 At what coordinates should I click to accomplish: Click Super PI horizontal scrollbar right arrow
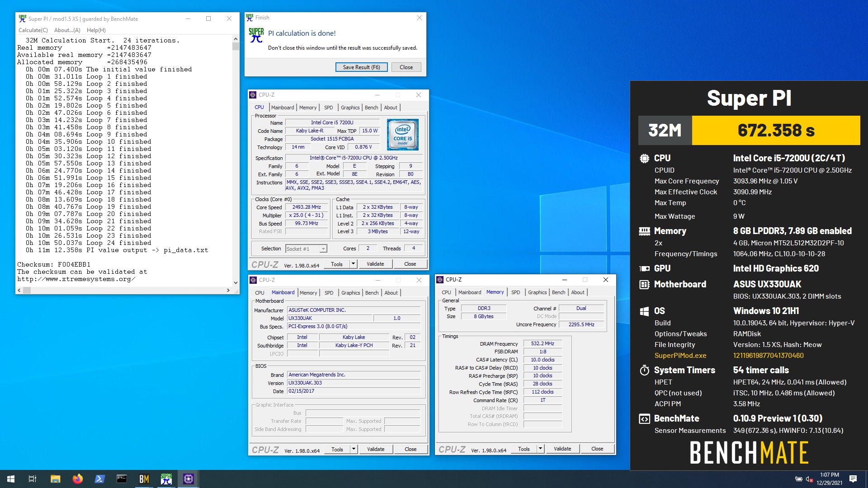point(228,291)
